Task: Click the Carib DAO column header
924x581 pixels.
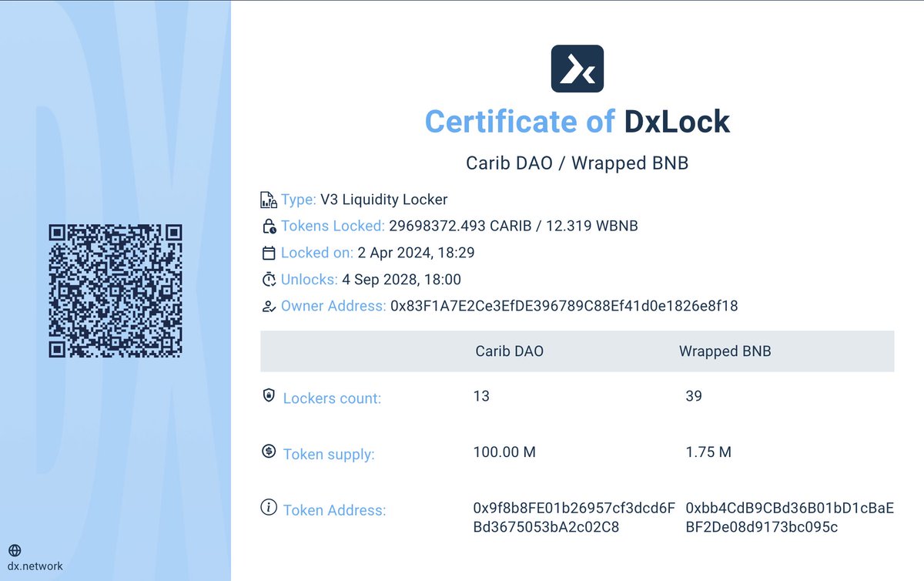Action: click(510, 351)
